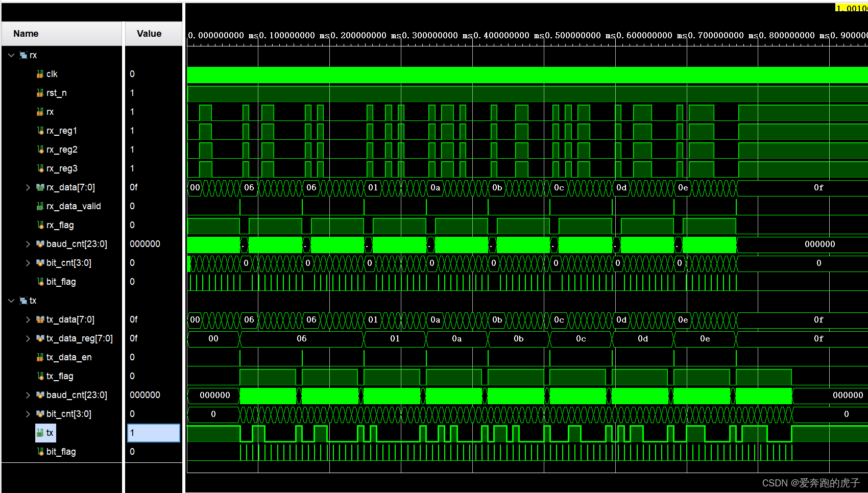Click the tx_flag signal icon
The image size is (868, 493).
(40, 376)
